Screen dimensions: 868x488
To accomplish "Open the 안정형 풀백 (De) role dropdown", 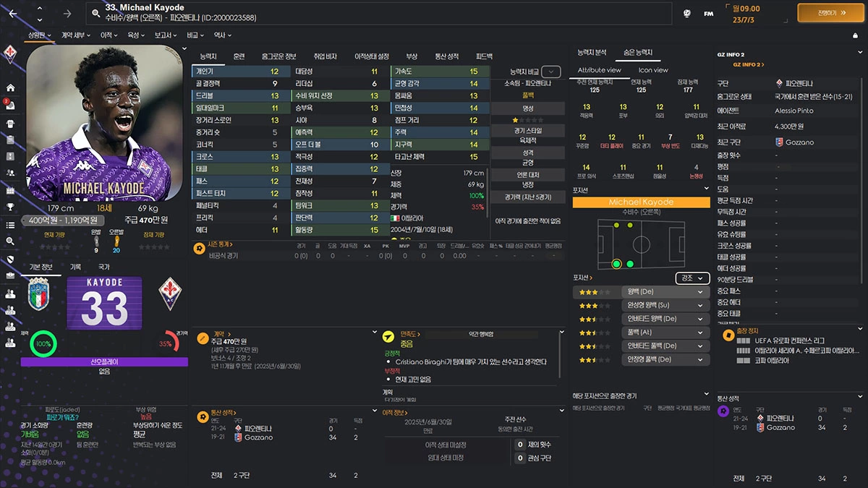I will point(665,359).
